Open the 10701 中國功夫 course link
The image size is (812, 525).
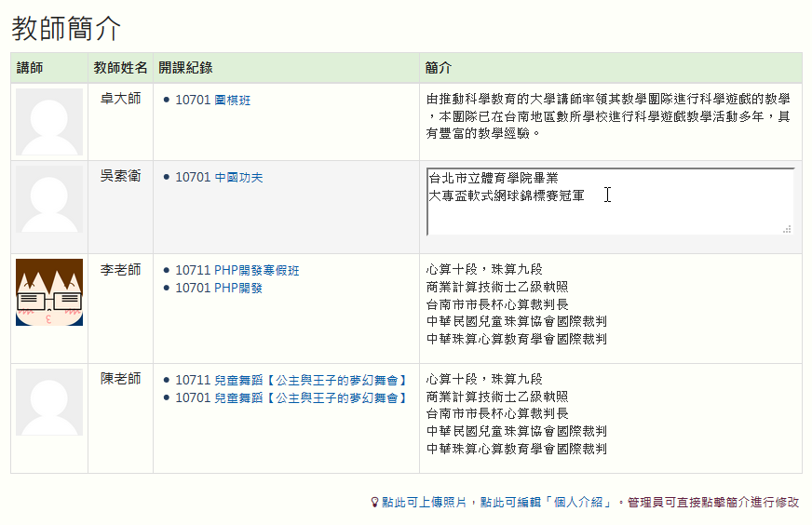pyautogui.click(x=219, y=177)
